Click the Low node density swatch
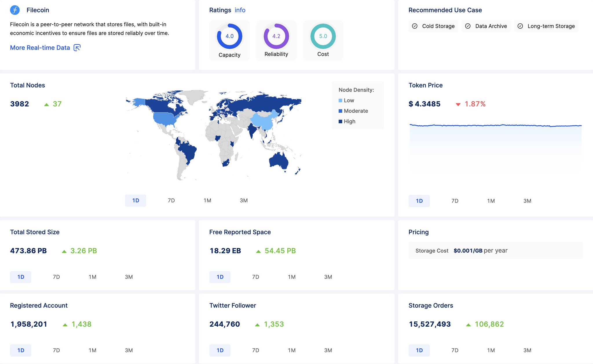The width and height of the screenshot is (593, 364). coord(341,100)
